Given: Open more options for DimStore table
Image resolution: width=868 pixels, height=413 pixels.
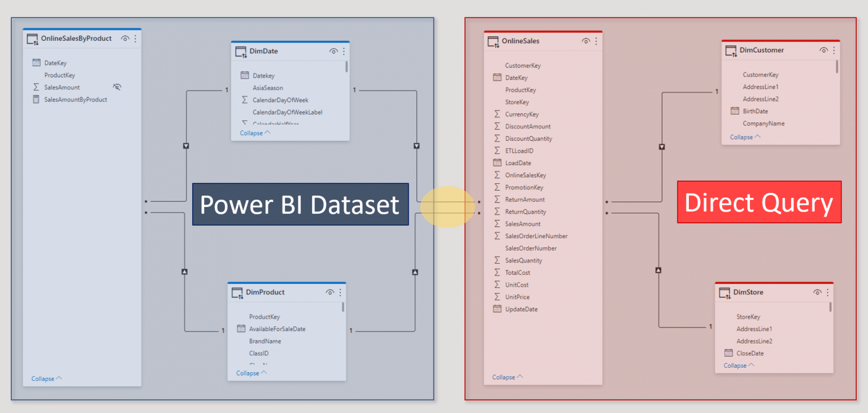Looking at the screenshot, I should click(x=828, y=292).
